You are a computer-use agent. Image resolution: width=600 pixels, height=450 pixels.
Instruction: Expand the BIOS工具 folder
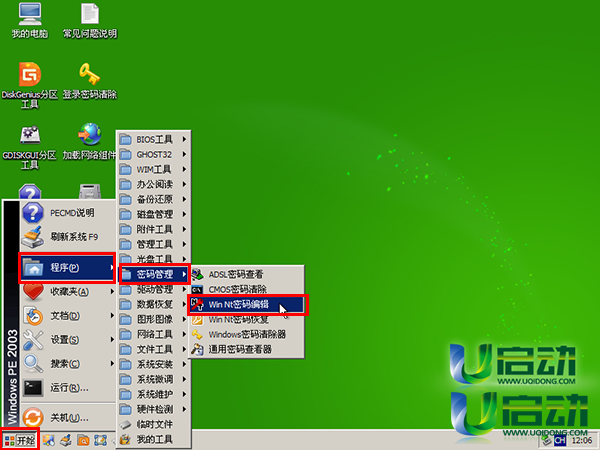[x=153, y=139]
